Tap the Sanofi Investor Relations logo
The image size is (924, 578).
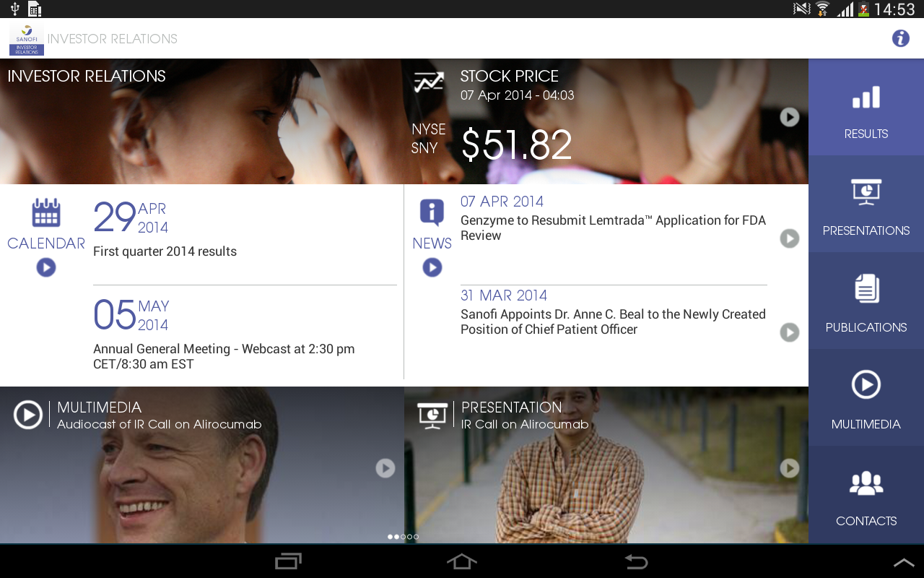click(x=27, y=39)
